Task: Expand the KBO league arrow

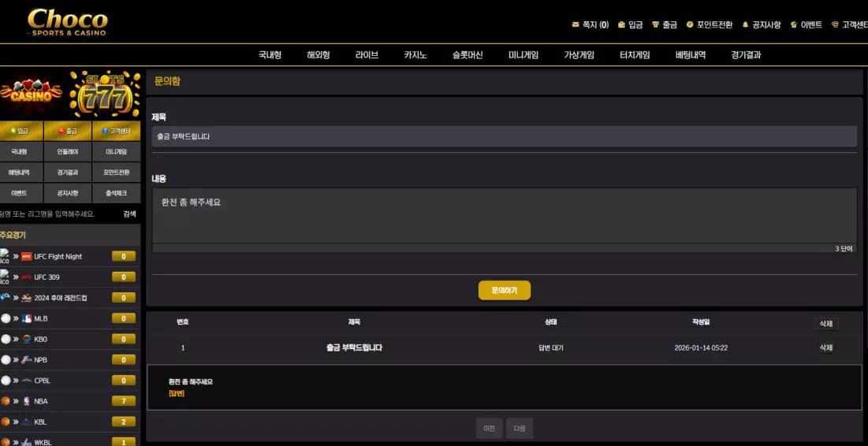Action: pyautogui.click(x=16, y=339)
